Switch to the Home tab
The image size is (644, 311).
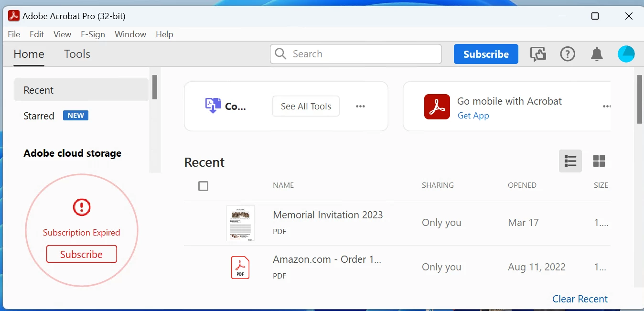click(x=29, y=54)
